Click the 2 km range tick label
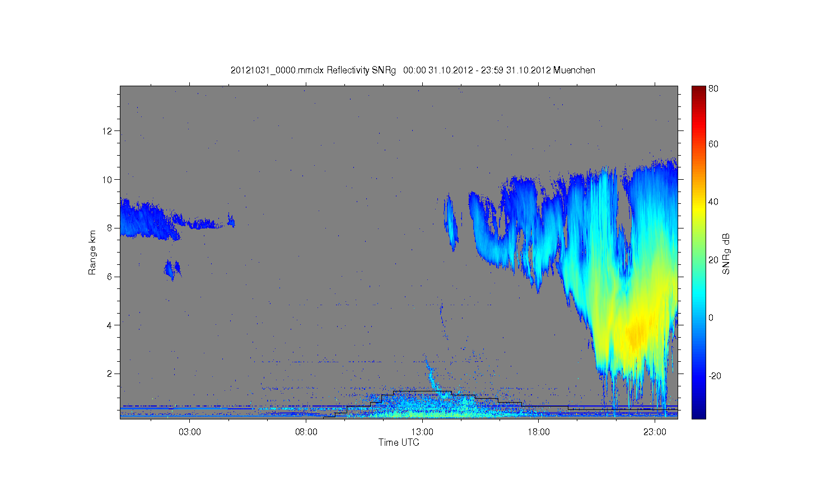 110,374
